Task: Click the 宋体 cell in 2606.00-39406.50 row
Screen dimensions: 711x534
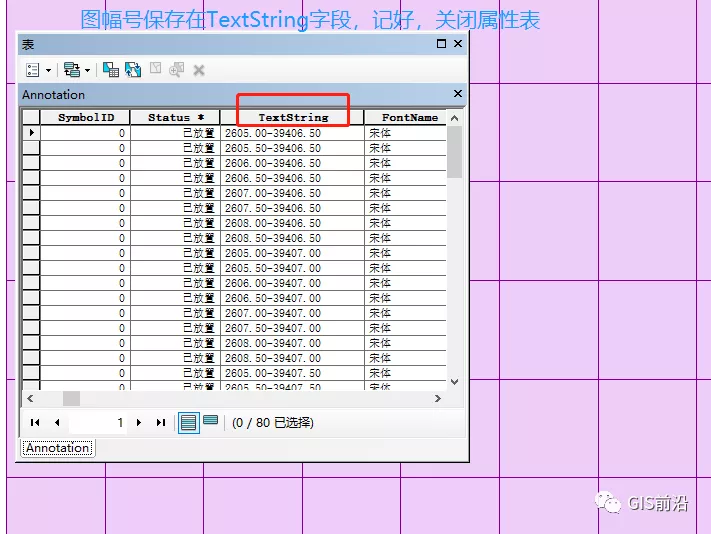Action: coord(405,163)
